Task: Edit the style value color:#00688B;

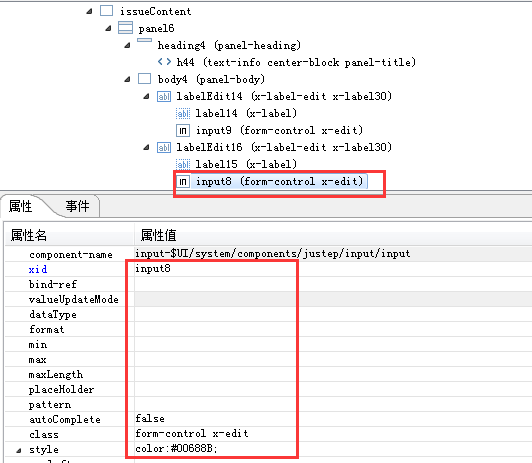Action: tap(333, 449)
